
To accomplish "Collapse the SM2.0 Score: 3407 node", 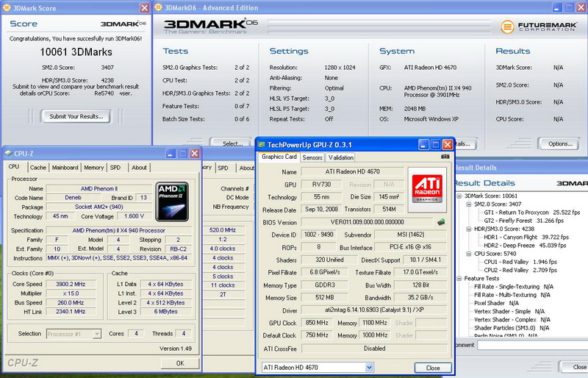I will point(469,204).
